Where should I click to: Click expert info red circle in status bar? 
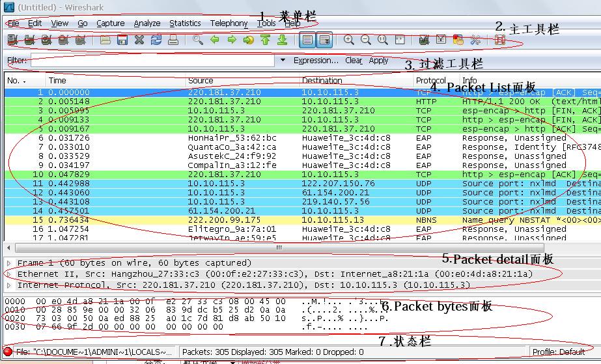pyautogui.click(x=8, y=352)
